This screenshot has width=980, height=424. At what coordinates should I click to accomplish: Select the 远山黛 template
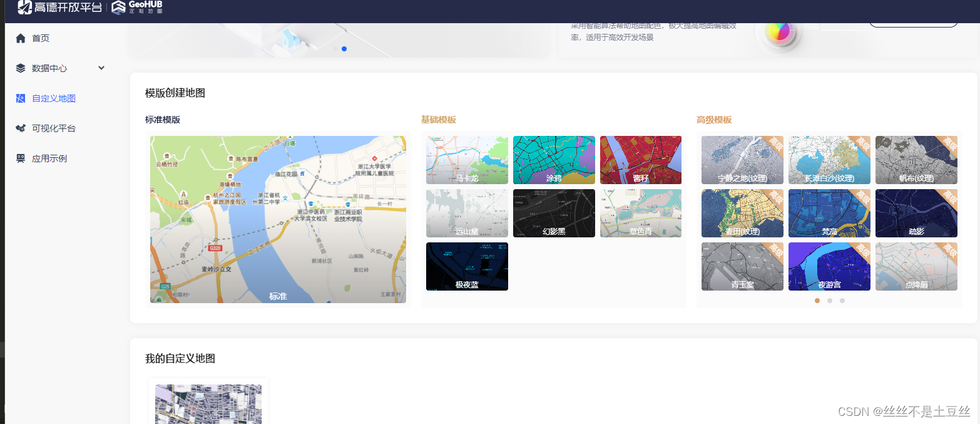[x=467, y=213]
